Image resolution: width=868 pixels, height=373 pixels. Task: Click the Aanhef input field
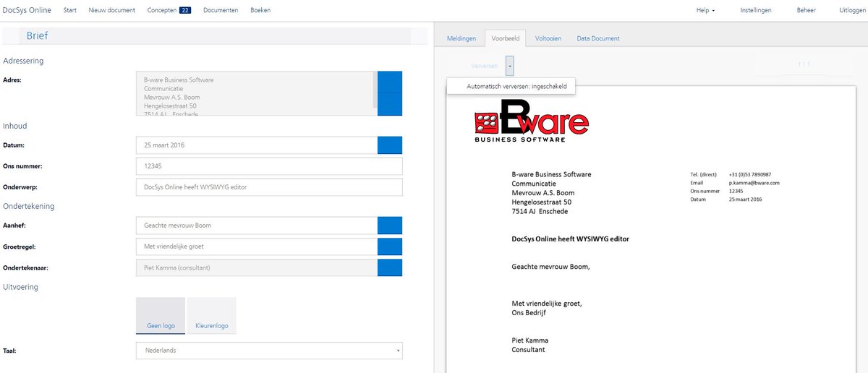point(256,226)
